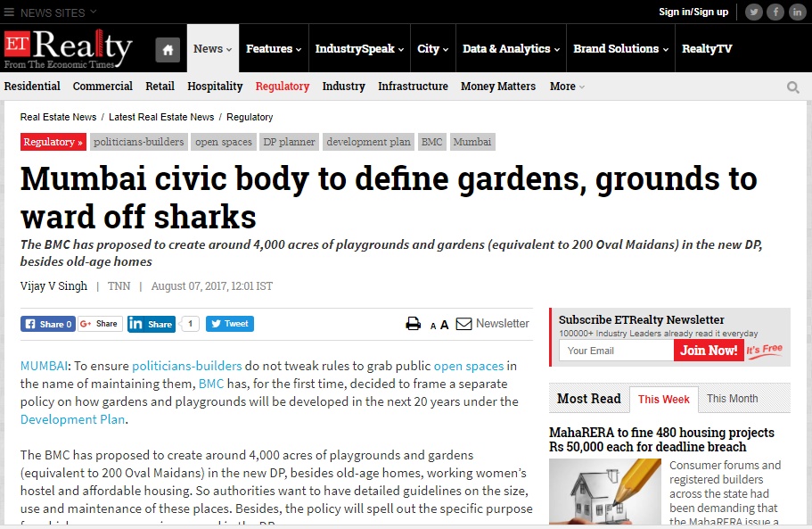Open Real Estate News breadcrumb

[x=58, y=117]
